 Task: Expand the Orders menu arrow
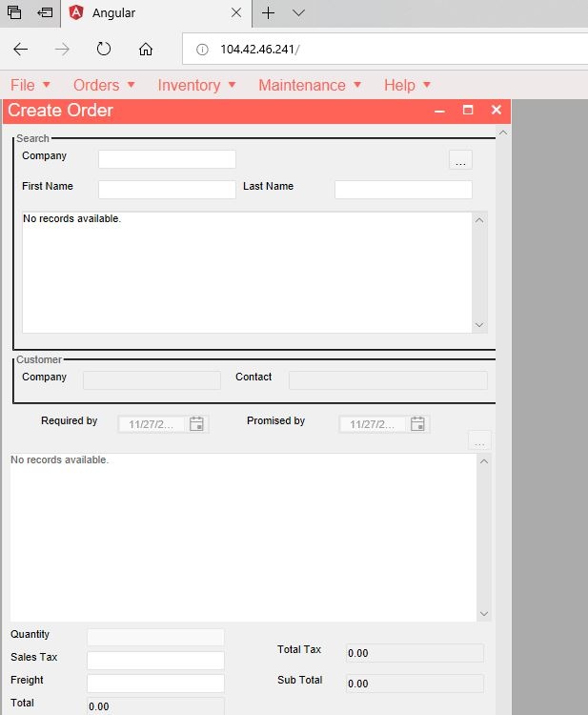click(131, 85)
